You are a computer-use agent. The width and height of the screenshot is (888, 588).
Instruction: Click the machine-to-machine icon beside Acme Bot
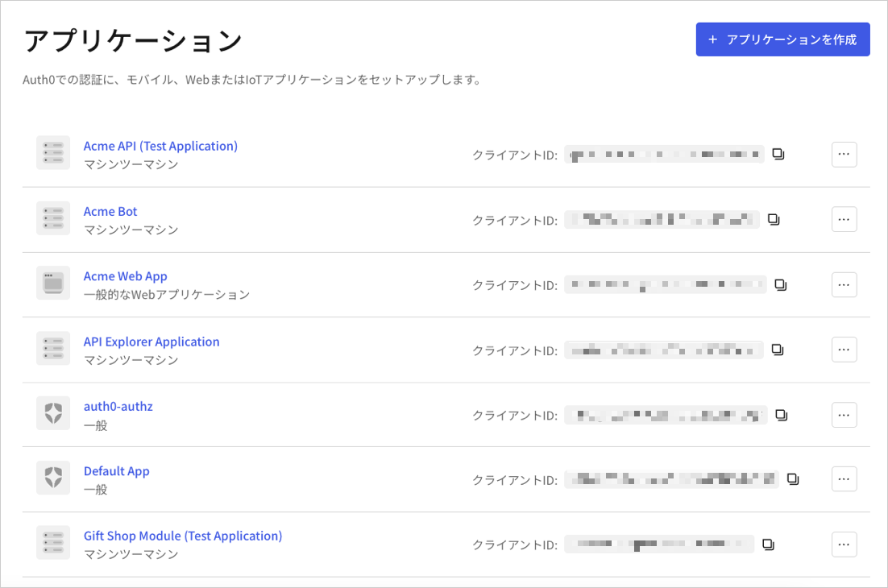coord(53,218)
